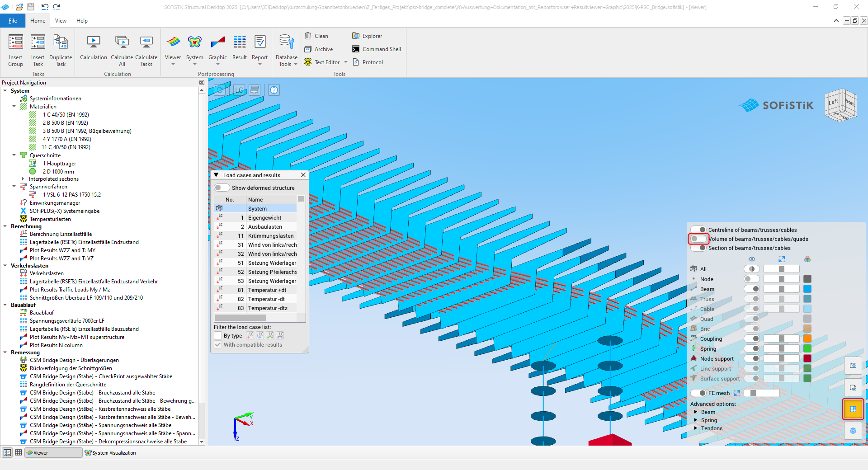Close the Load cases and results panel

(x=303, y=175)
